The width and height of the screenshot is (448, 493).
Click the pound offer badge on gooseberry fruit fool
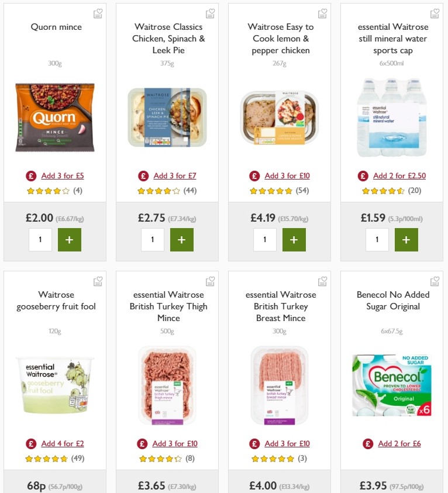click(x=30, y=443)
